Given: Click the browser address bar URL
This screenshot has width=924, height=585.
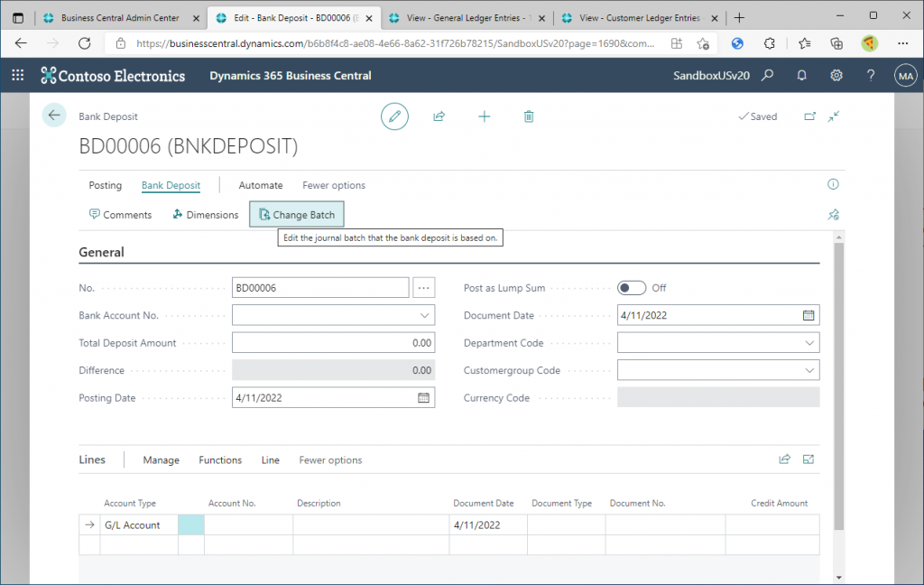Looking at the screenshot, I should click(395, 43).
